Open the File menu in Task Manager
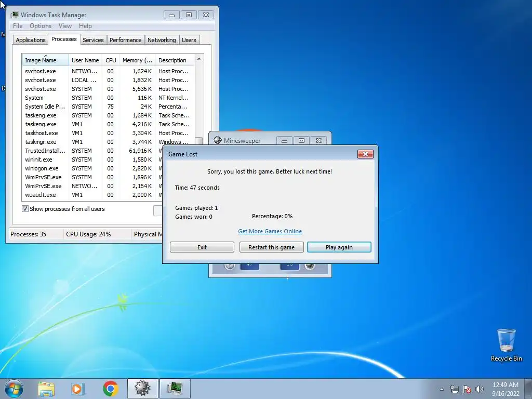The width and height of the screenshot is (532, 399). pyautogui.click(x=18, y=26)
